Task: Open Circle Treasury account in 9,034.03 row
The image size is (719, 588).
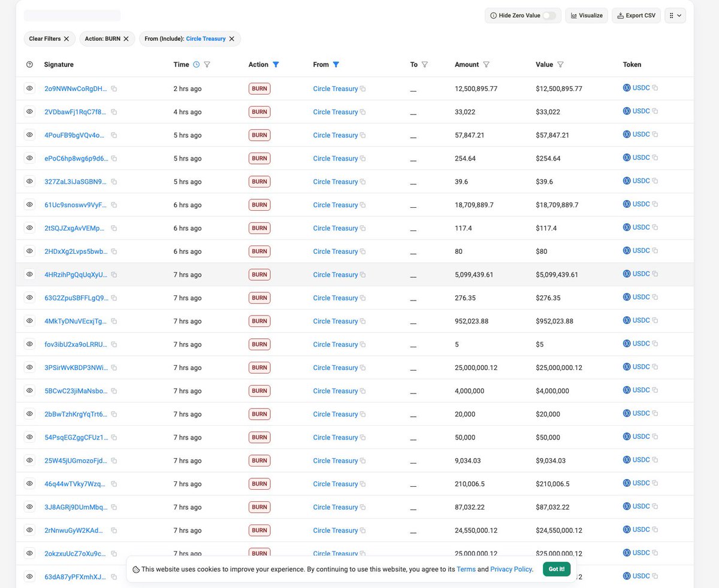Action: tap(336, 460)
